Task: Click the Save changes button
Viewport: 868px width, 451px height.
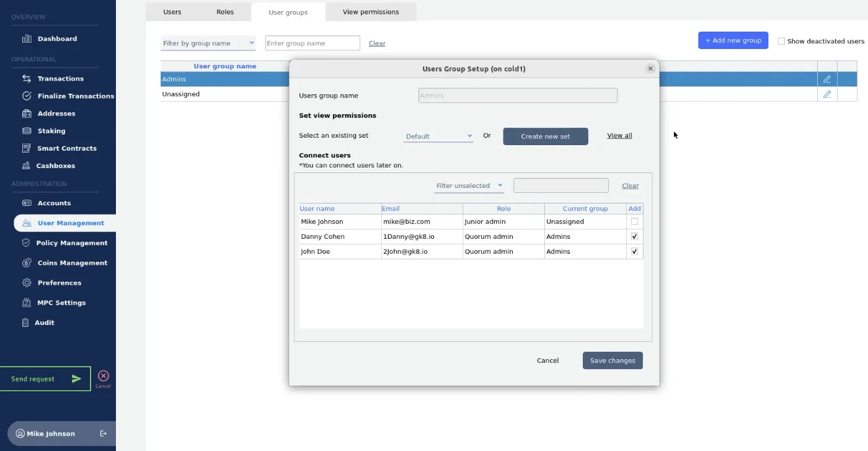Action: [613, 360]
